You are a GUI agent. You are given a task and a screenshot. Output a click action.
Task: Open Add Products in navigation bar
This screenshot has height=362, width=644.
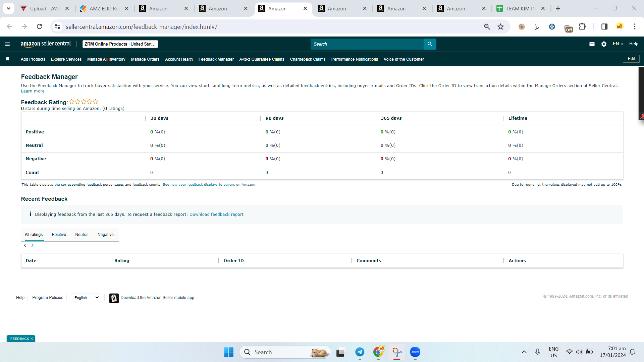pyautogui.click(x=33, y=59)
